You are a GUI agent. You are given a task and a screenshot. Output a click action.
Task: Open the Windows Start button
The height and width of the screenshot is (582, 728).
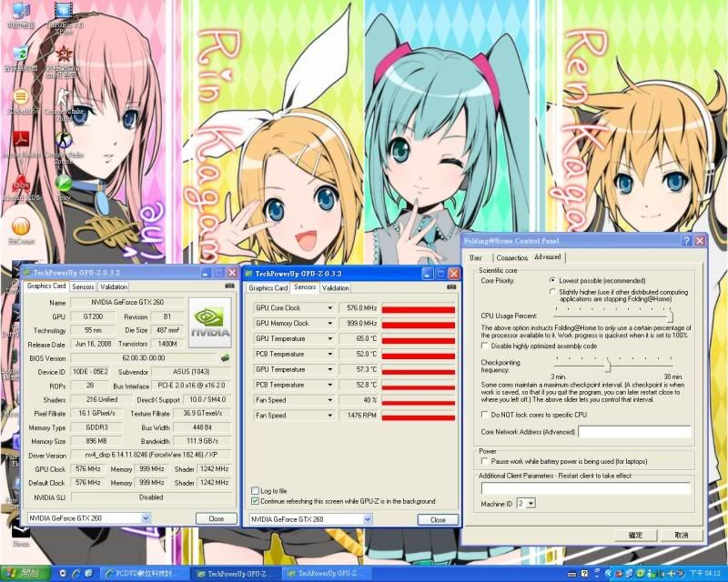tap(25, 574)
